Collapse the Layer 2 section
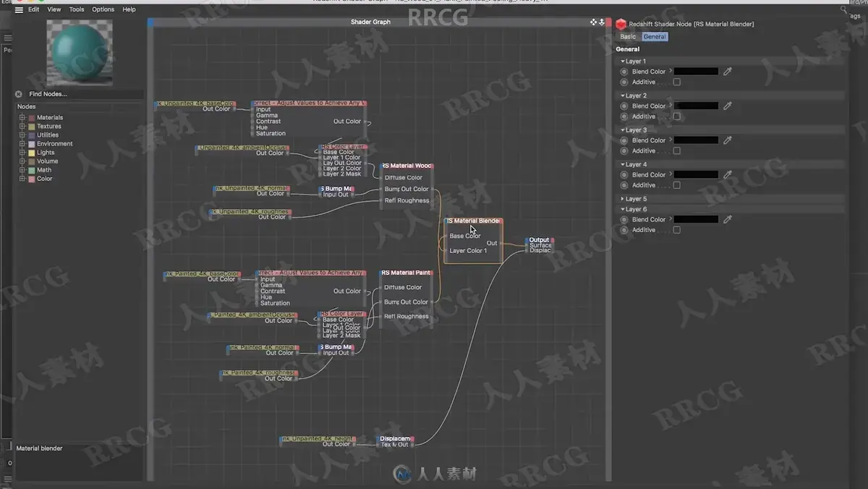The image size is (868, 489). pyautogui.click(x=623, y=95)
